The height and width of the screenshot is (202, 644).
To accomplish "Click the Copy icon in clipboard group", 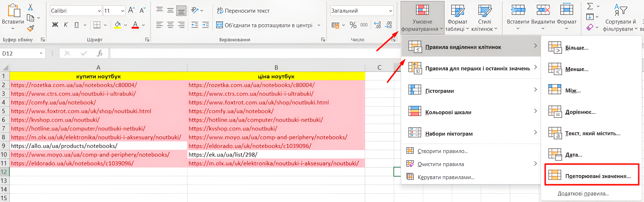I will (x=30, y=18).
